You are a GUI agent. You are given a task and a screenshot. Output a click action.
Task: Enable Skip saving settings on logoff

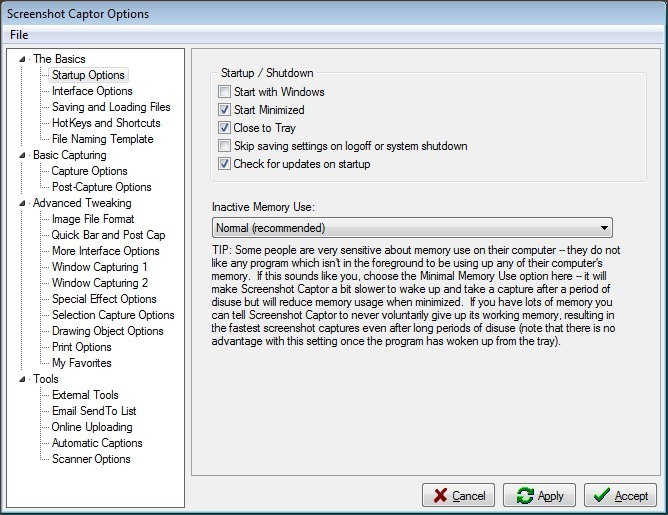coord(225,146)
